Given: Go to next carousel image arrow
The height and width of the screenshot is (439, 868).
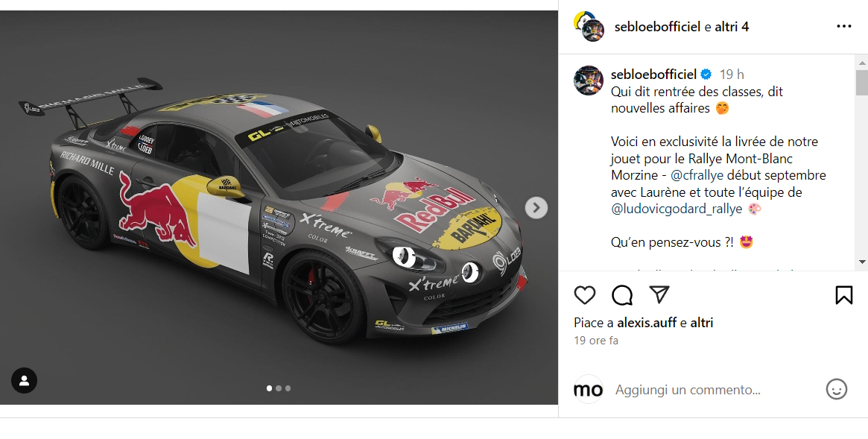Looking at the screenshot, I should coord(536,208).
